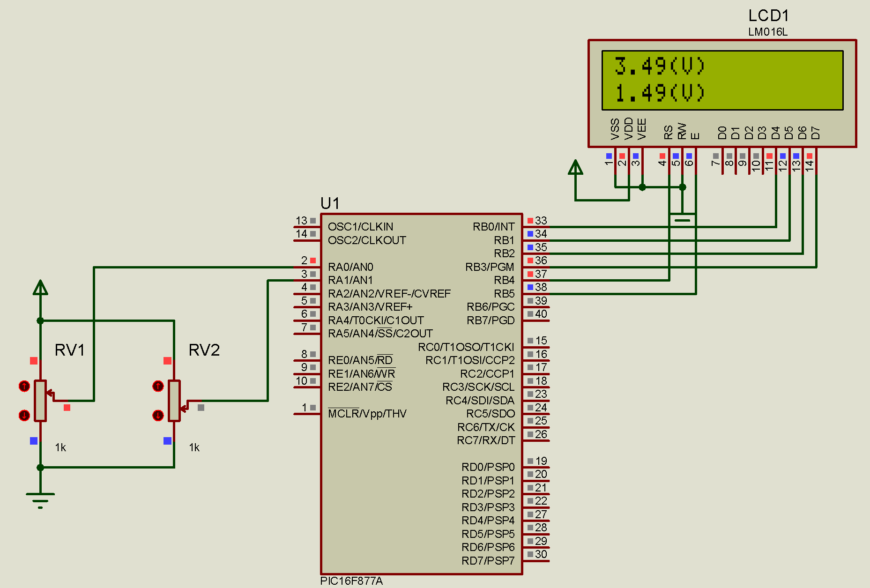Image resolution: width=870 pixels, height=588 pixels.
Task: Select the U1 reference label
Action: tap(330, 203)
